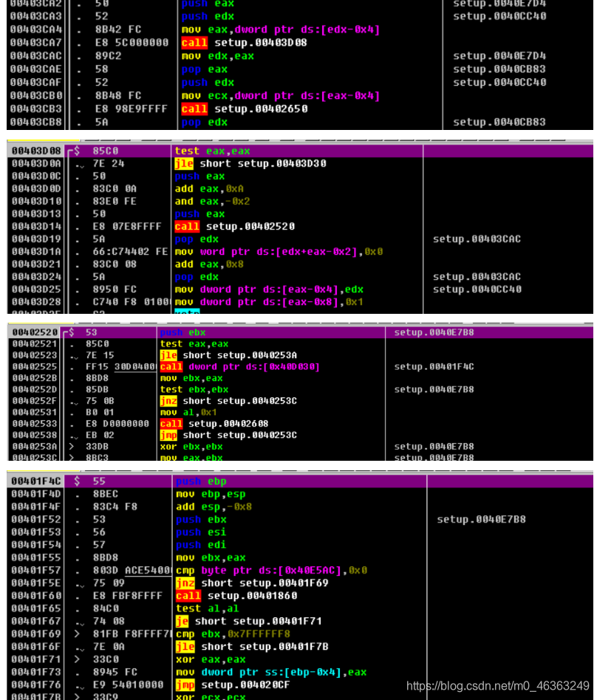The height and width of the screenshot is (700, 597).
Task: Select the call setup.00403D08 instruction
Action: (244, 43)
